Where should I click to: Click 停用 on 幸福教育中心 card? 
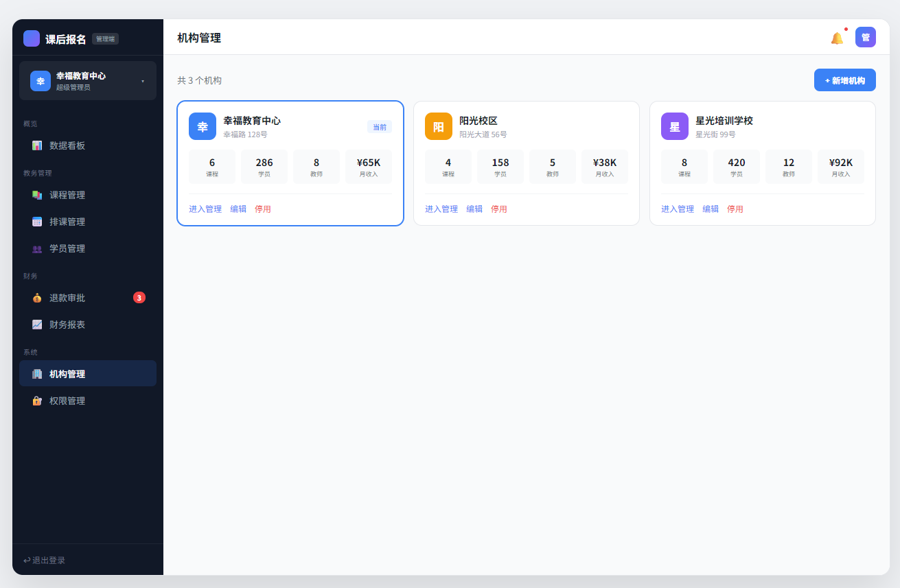coord(263,209)
